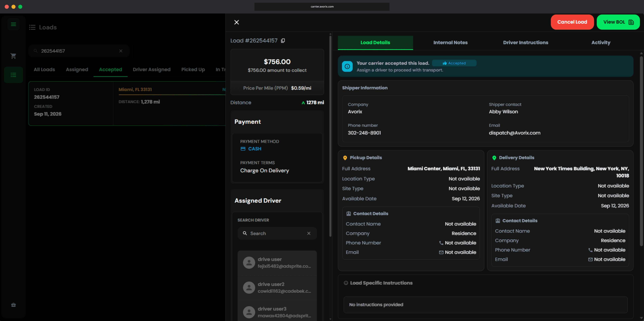
Task: Show the Driver Assigned tab
Action: tap(152, 69)
